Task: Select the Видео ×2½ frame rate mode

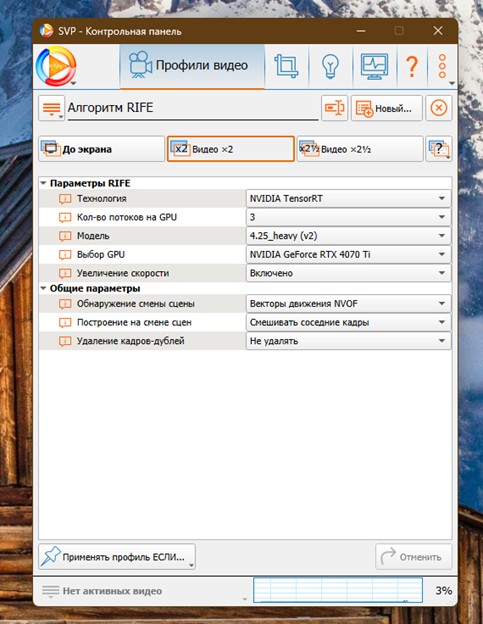Action: tap(360, 149)
